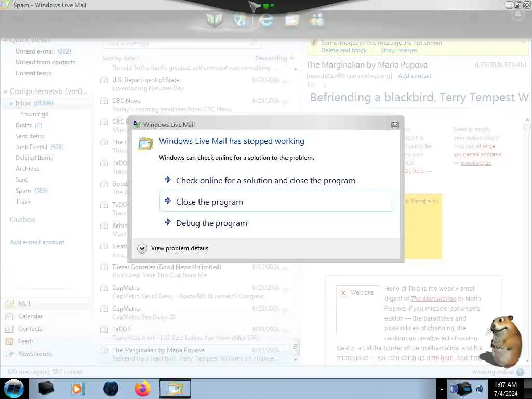This screenshot has width=532, height=399.
Task: Click the Delete and block link
Action: point(344,50)
